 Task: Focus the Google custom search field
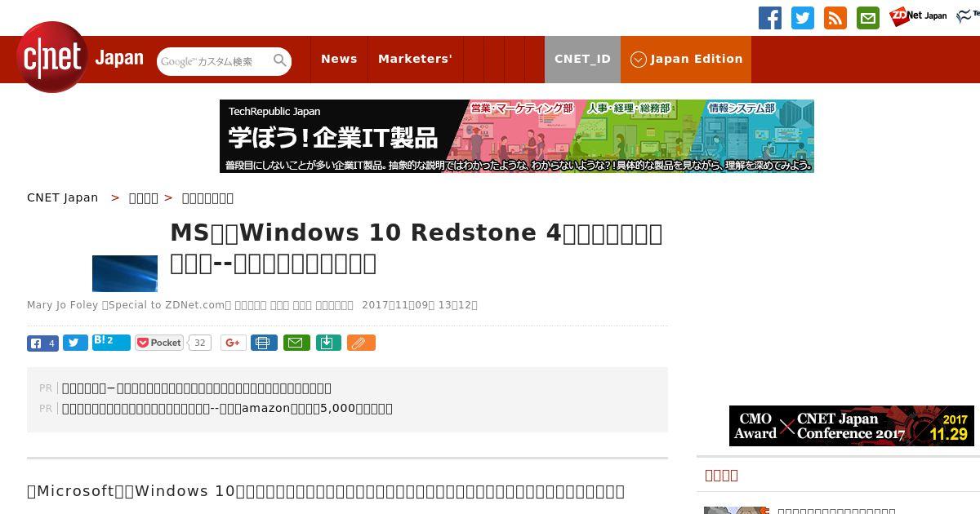pyautogui.click(x=215, y=61)
